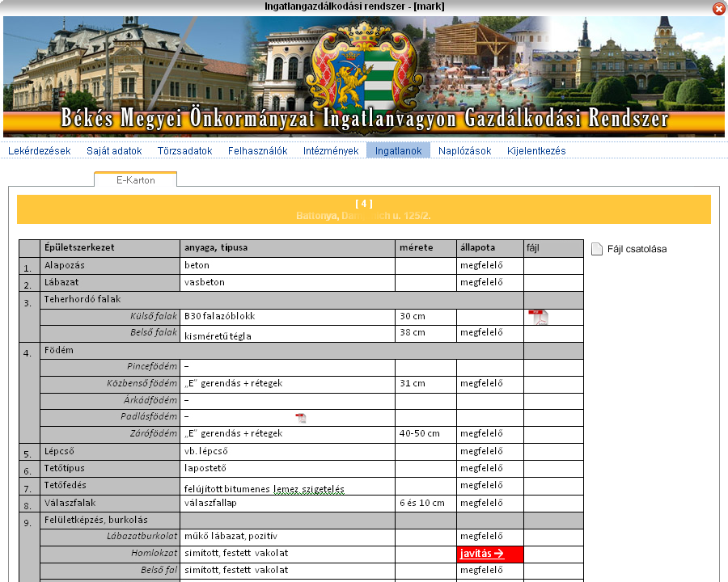Select the lapostető cell
The width and height of the screenshot is (728, 582).
tap(287, 469)
